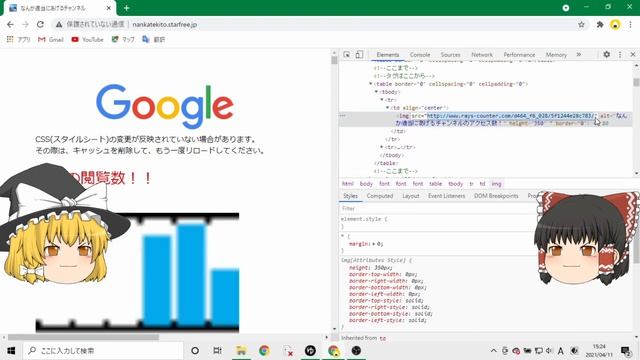Click the element.style rule block
Screen dimensions: 640x360
(x=439, y=222)
